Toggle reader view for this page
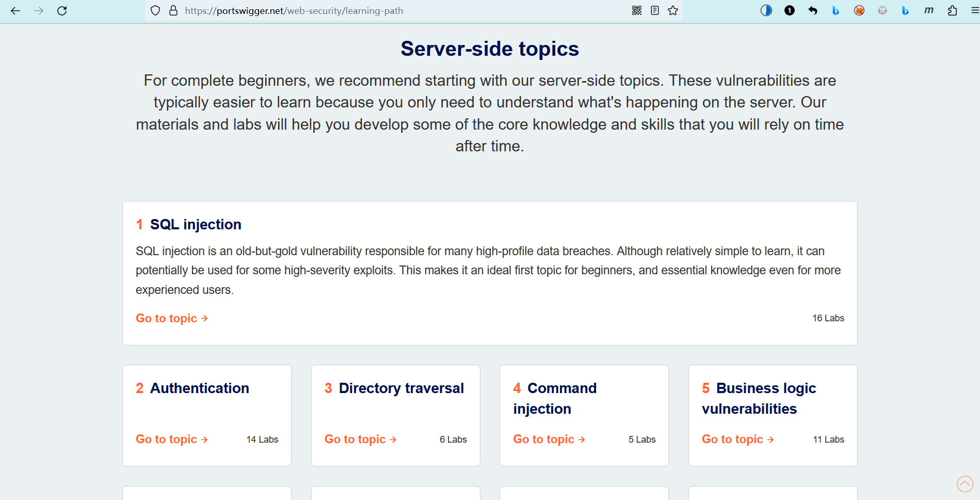980x500 pixels. [x=655, y=10]
